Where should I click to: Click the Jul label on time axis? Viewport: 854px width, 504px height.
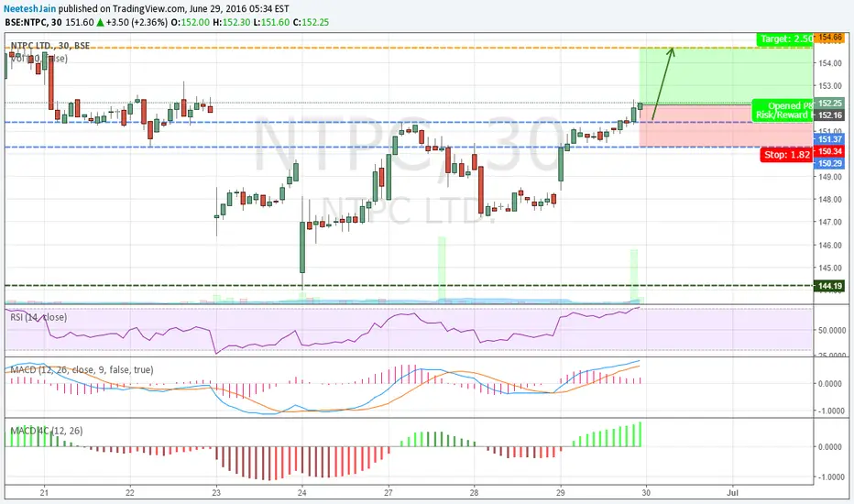(x=733, y=493)
